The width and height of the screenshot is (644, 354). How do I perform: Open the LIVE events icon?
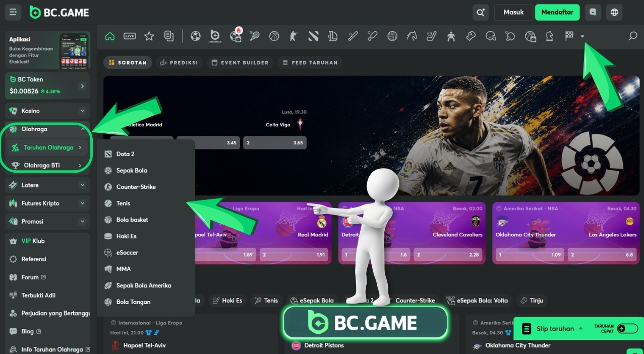[130, 36]
